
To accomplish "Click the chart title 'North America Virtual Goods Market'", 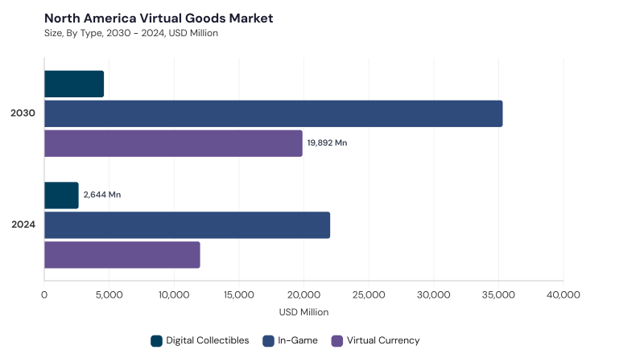I will click(159, 18).
